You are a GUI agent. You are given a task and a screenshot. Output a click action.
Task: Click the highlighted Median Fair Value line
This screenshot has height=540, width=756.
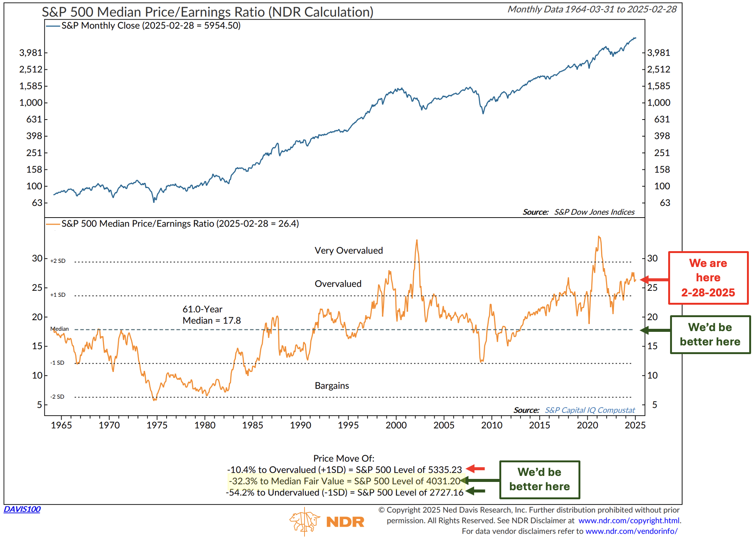(344, 481)
